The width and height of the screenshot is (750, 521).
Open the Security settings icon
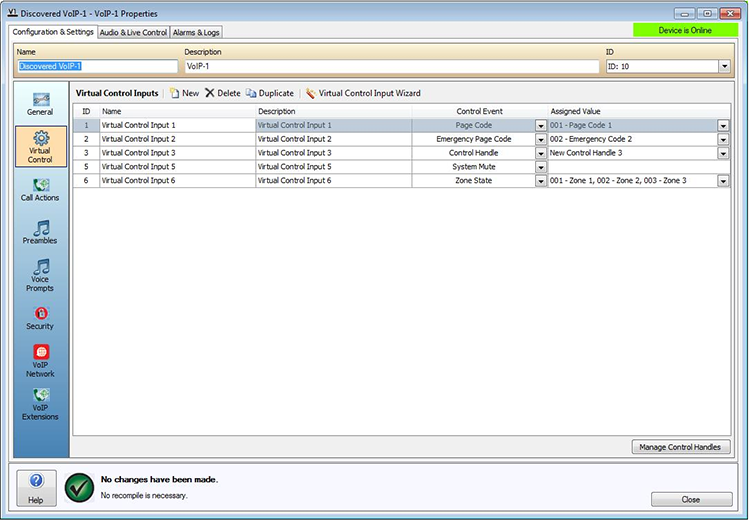(x=41, y=318)
